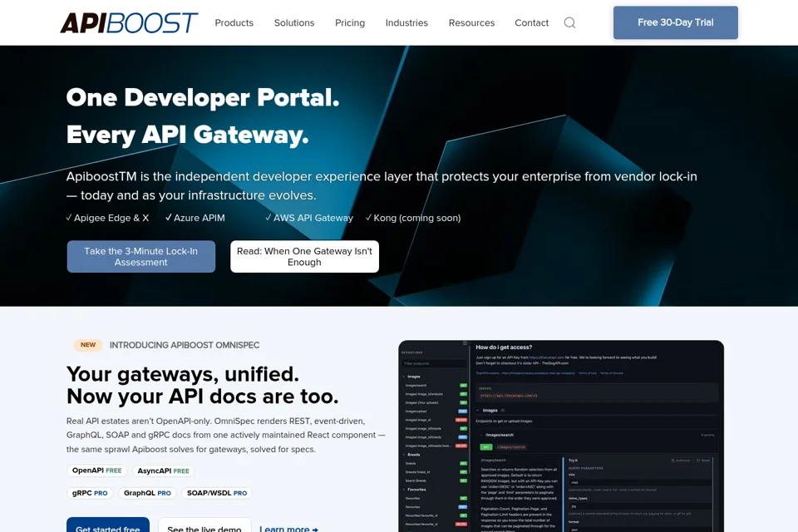Open the Products menu
Viewport: 798px width, 532px height.
[234, 23]
